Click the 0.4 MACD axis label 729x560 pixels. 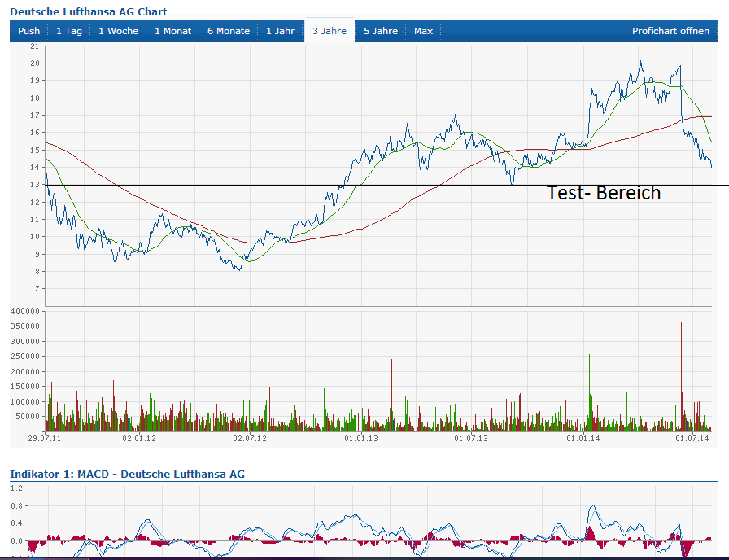17,523
